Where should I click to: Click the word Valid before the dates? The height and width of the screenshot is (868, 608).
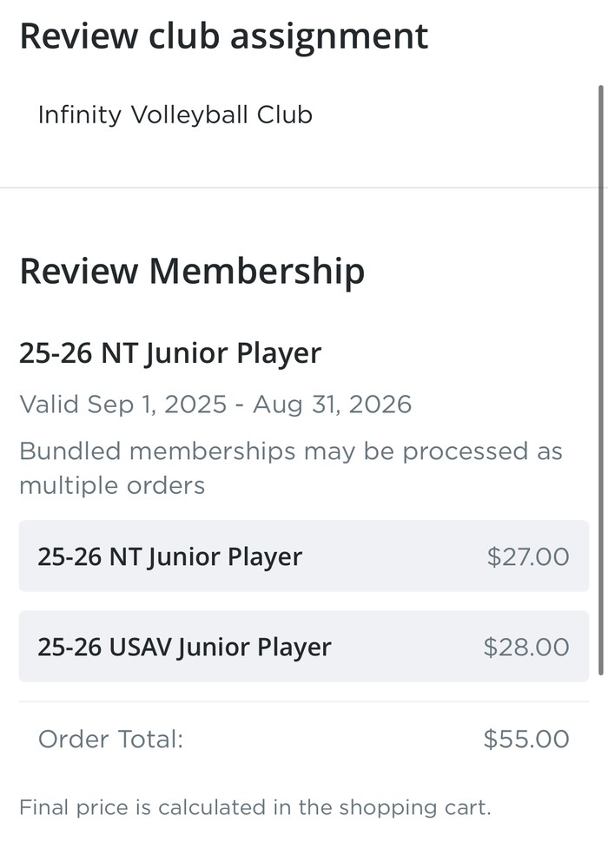(x=49, y=404)
